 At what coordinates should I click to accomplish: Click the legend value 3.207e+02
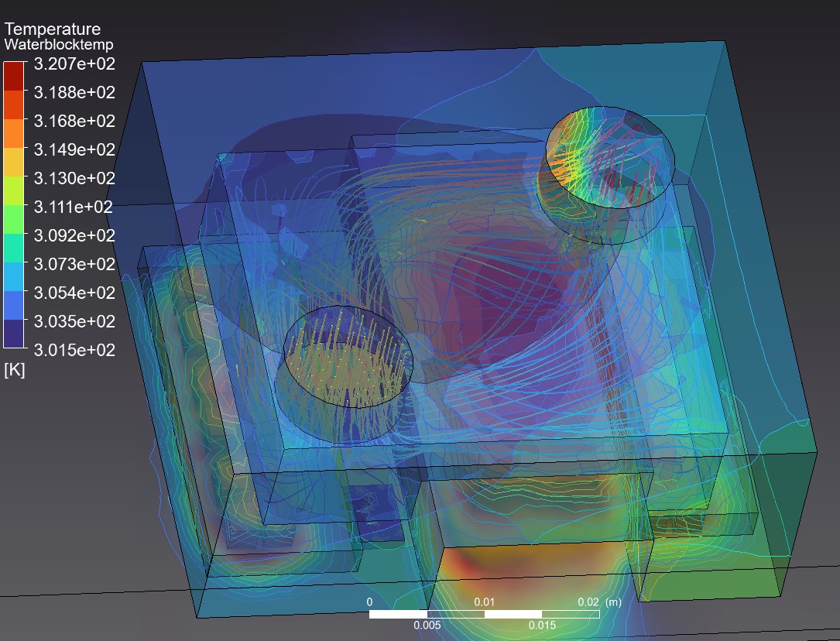pos(74,63)
